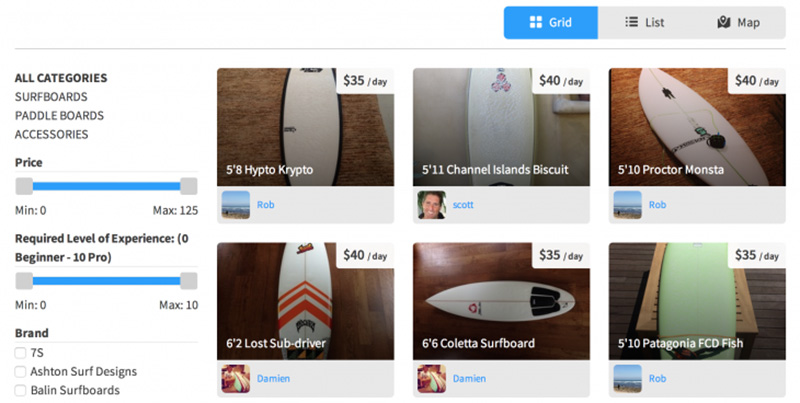
Task: Switch to List view
Action: (x=644, y=22)
